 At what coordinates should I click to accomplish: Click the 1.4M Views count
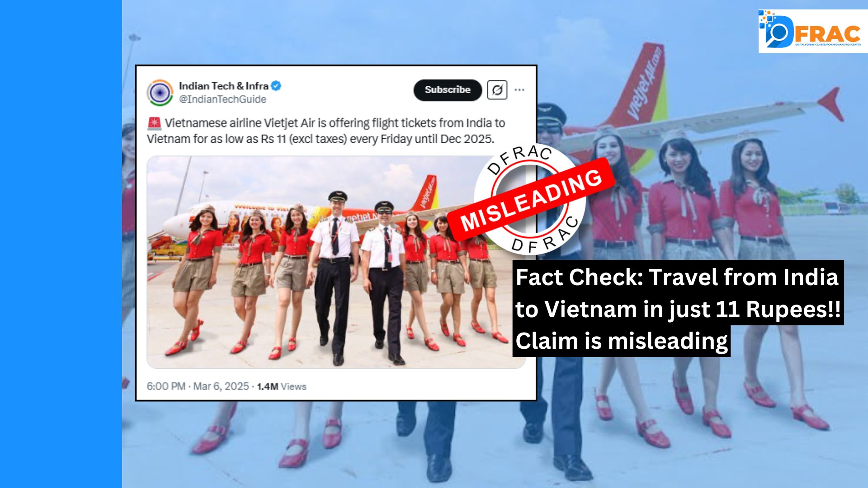pyautogui.click(x=282, y=386)
